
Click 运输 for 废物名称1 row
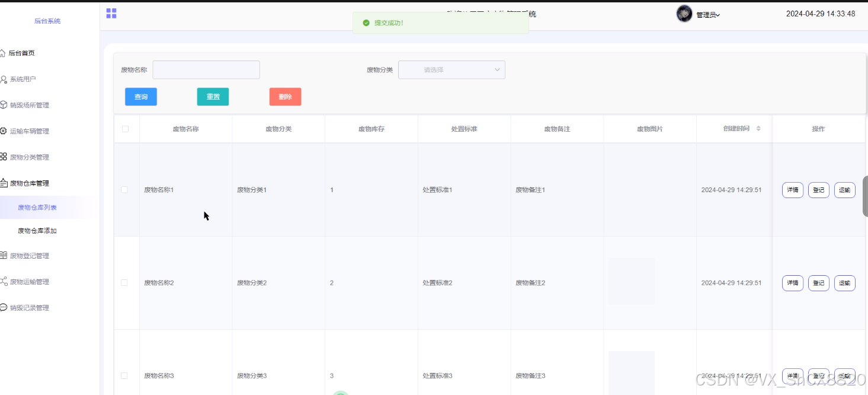click(845, 190)
